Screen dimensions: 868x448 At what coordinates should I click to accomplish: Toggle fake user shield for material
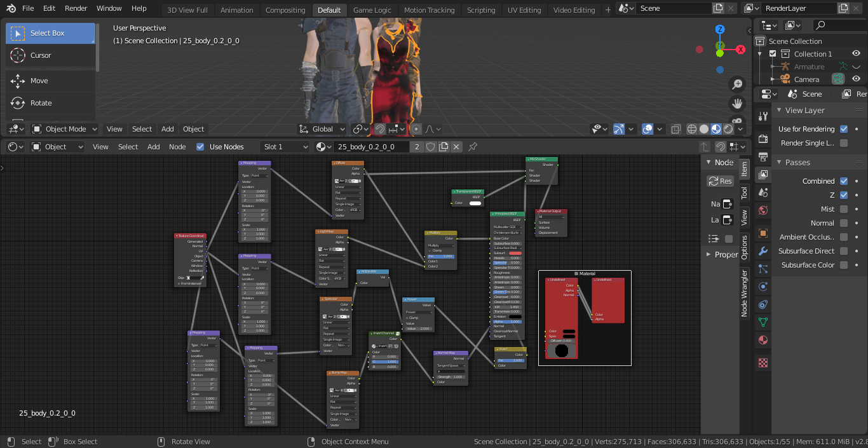point(430,147)
